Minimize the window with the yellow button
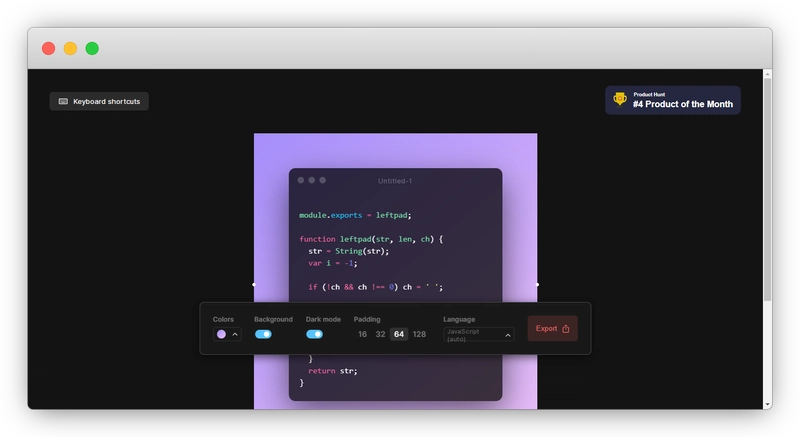The height and width of the screenshot is (437, 800). (x=70, y=48)
